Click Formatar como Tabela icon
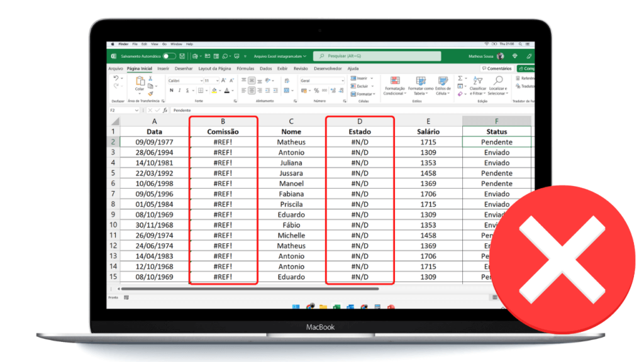The image size is (644, 362). coord(421,80)
